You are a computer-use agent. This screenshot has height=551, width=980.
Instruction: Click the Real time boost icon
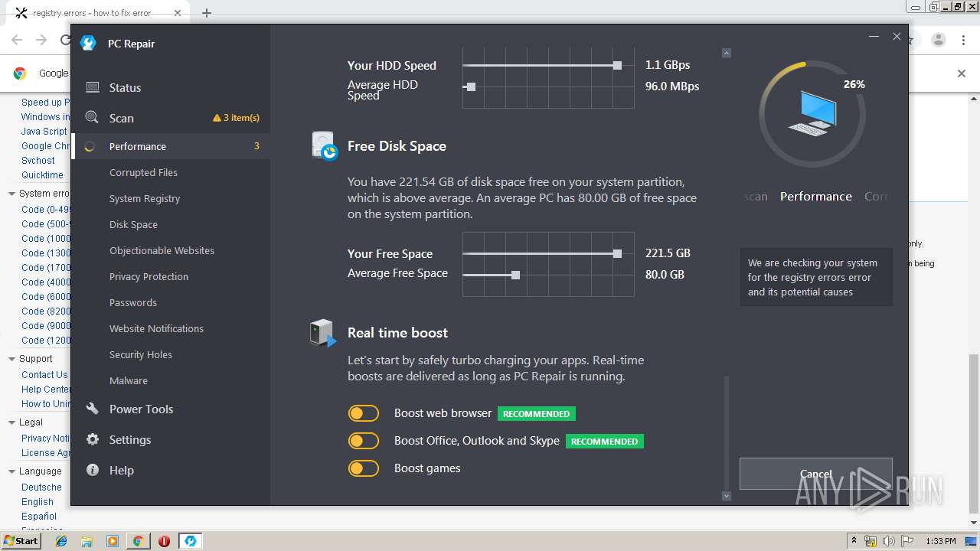(x=323, y=333)
